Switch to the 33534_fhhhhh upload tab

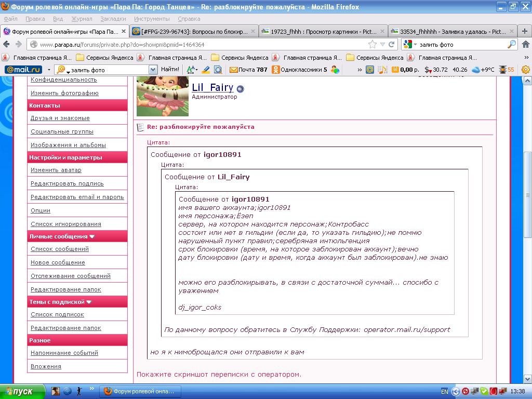click(x=453, y=32)
